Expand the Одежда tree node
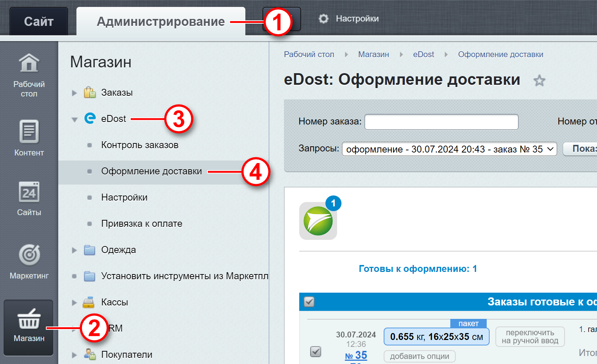The image size is (597, 364). (x=74, y=250)
